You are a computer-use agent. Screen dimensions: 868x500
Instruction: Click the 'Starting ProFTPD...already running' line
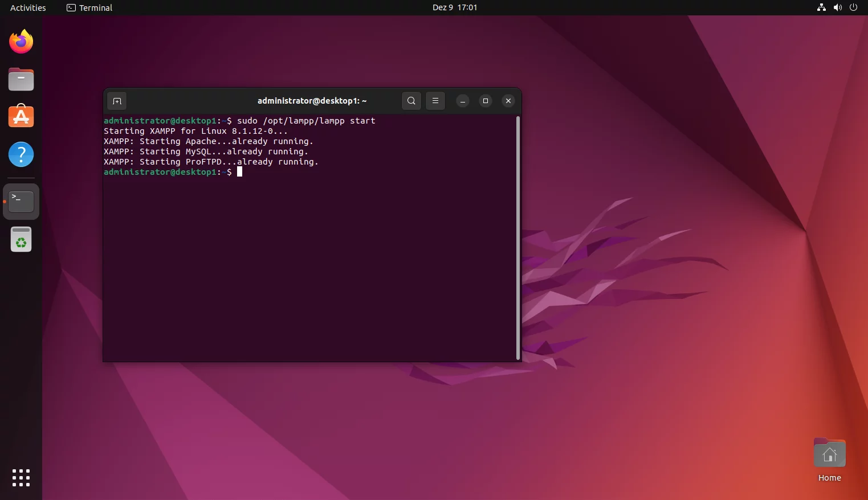tap(211, 162)
